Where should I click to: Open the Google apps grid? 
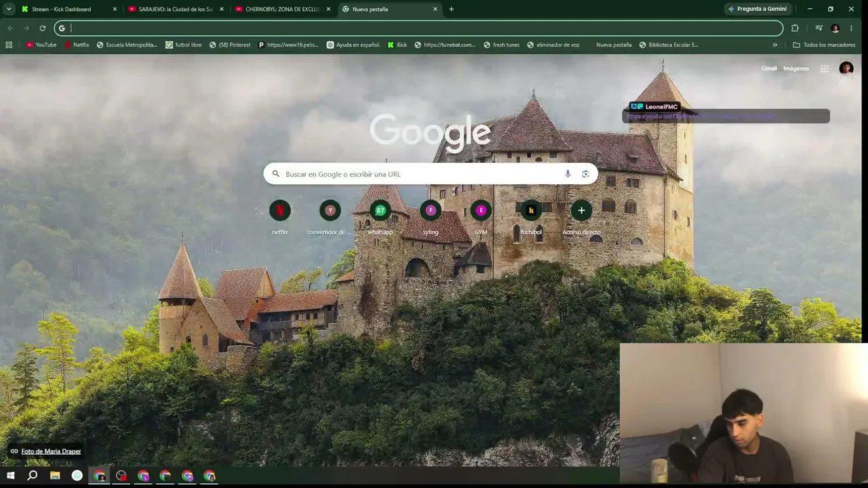[x=825, y=68]
